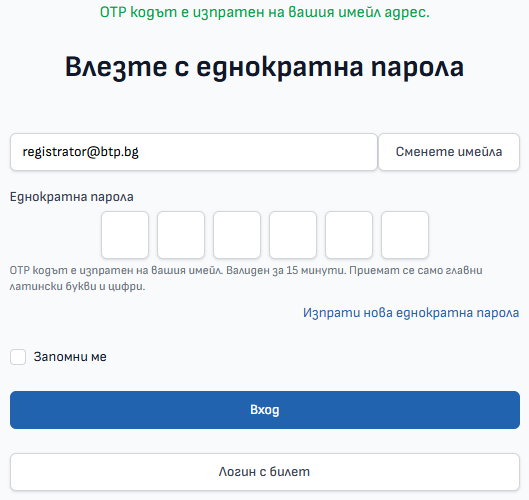Click the second OTP digit box
The height and width of the screenshot is (500, 529).
click(x=181, y=235)
